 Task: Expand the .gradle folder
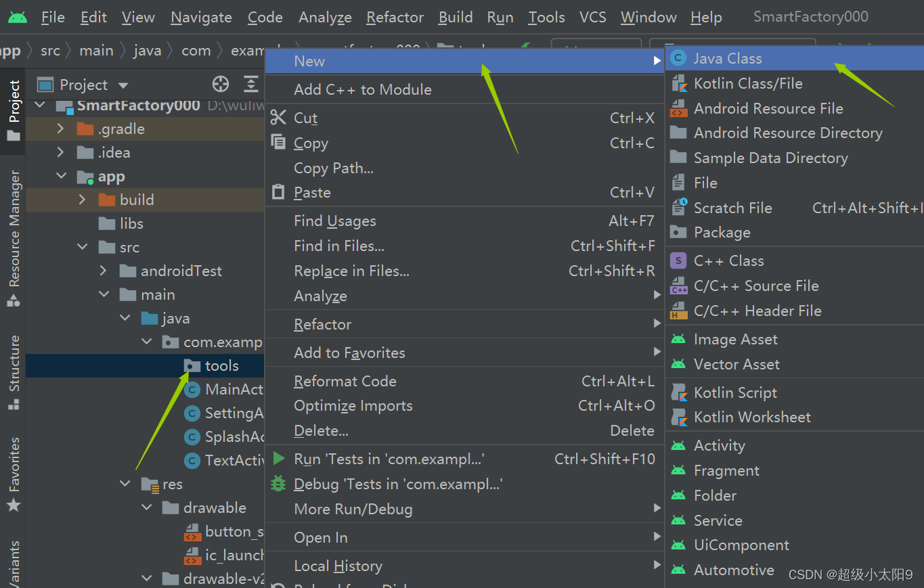61,129
